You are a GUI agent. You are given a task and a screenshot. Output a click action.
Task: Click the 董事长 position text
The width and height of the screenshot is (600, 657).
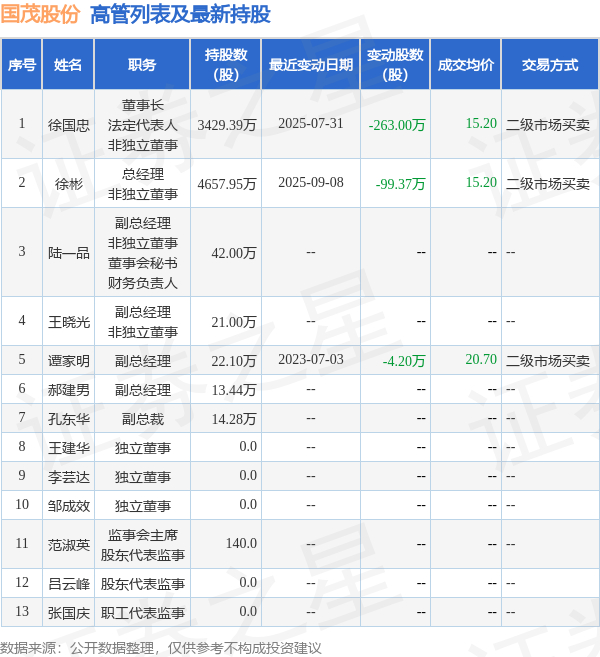point(142,105)
